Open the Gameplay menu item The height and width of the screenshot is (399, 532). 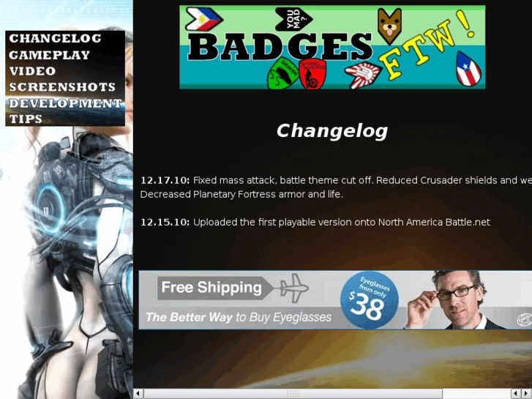click(x=50, y=55)
